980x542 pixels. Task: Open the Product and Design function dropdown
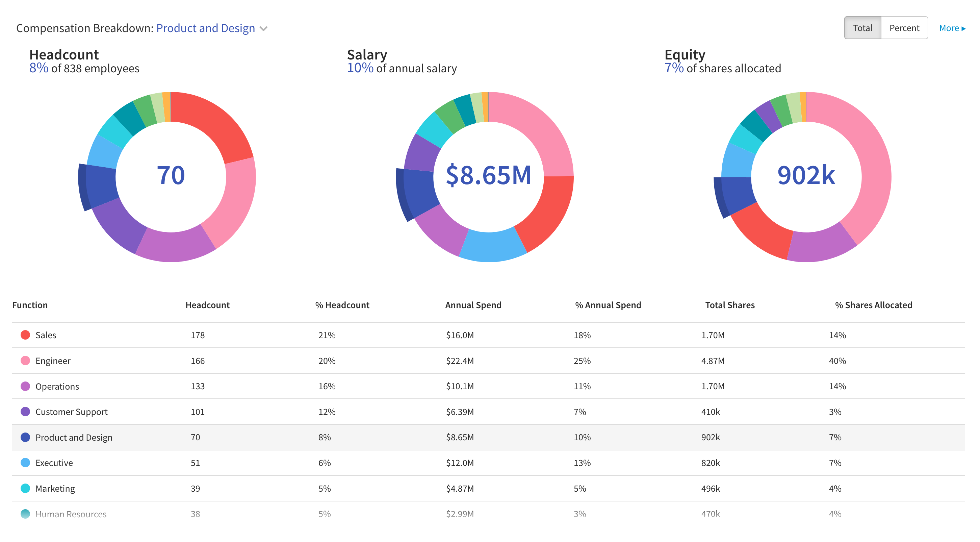click(x=211, y=28)
